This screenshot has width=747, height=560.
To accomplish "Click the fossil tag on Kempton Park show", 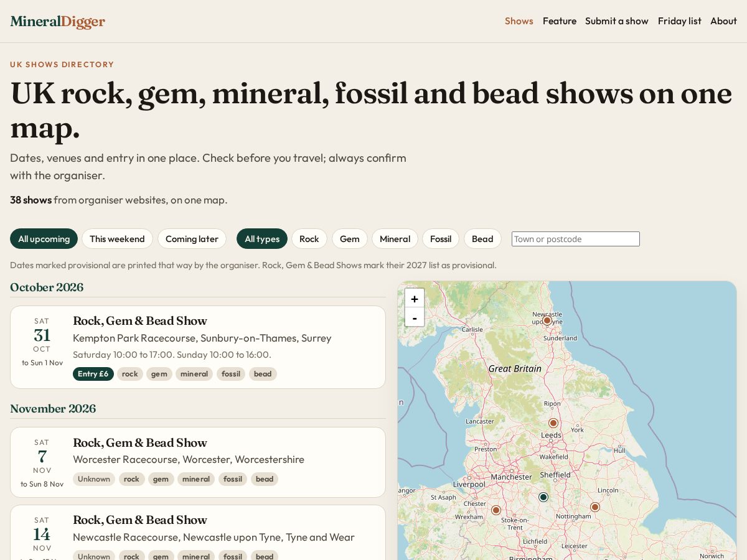I will click(231, 374).
